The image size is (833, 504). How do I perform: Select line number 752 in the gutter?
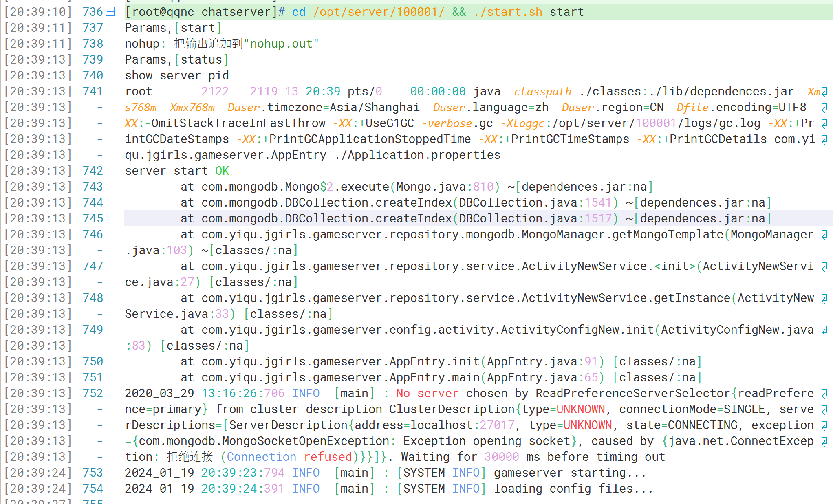[93, 393]
